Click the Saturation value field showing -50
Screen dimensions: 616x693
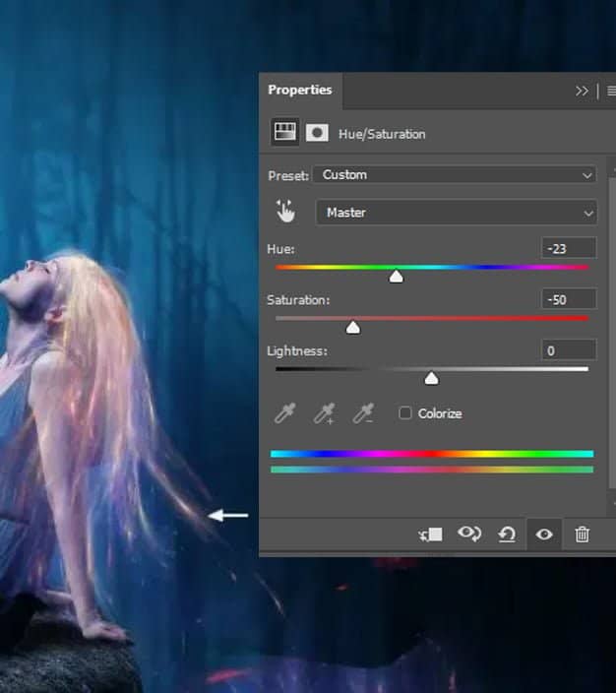click(x=569, y=299)
